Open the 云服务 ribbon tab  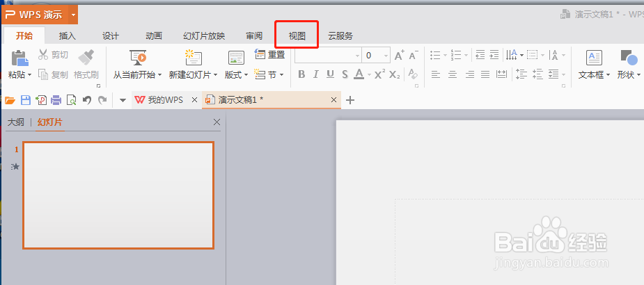[340, 36]
